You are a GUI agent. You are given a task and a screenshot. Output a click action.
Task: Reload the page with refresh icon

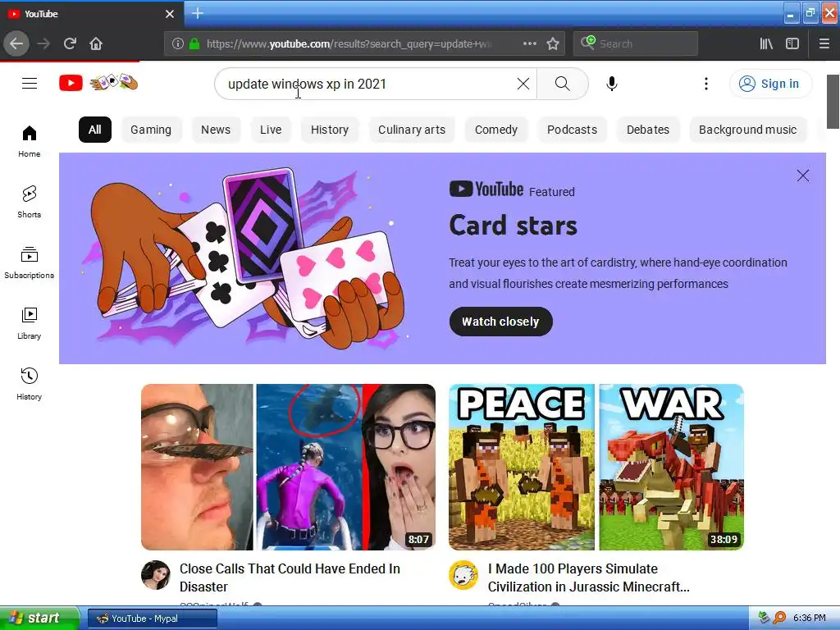pos(70,43)
